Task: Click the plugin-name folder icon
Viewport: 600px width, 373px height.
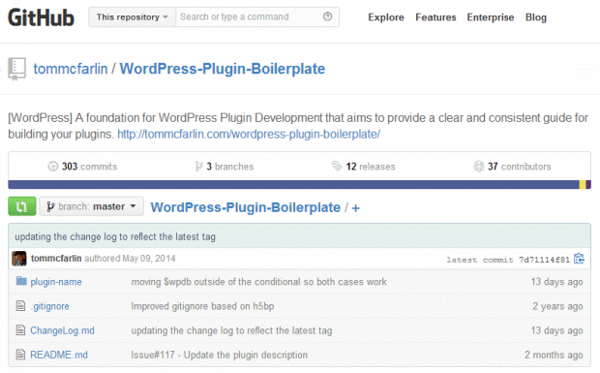Action: pyautogui.click(x=21, y=281)
